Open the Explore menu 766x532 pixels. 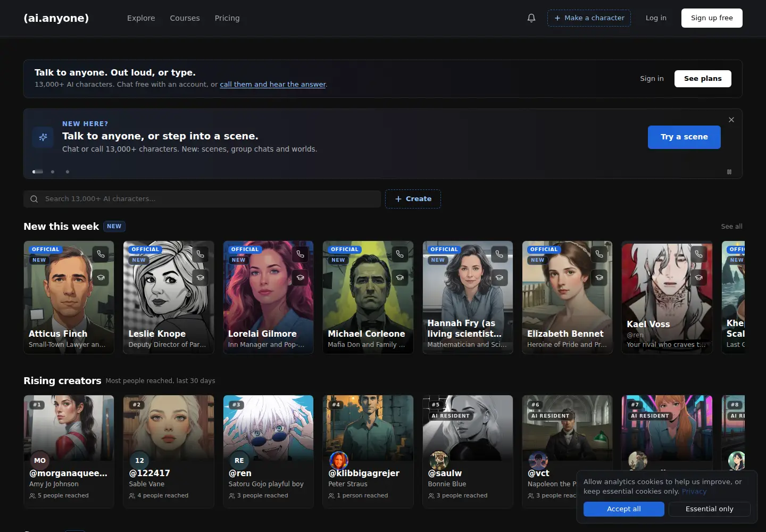[x=141, y=18]
